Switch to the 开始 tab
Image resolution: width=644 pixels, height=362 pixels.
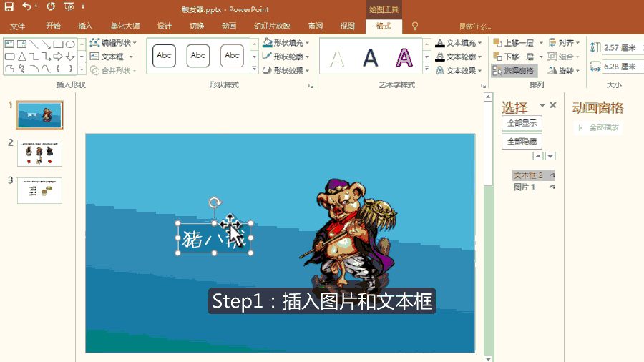[54, 26]
